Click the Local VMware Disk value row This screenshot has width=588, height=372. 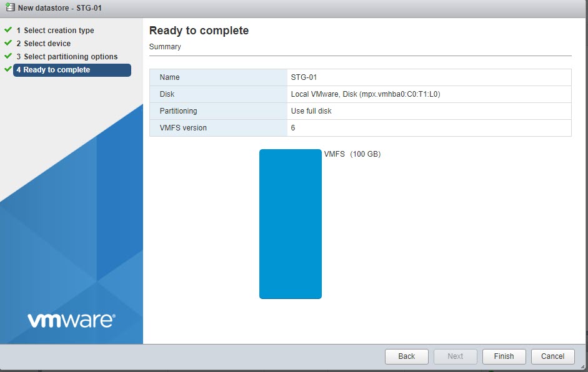[429, 94]
